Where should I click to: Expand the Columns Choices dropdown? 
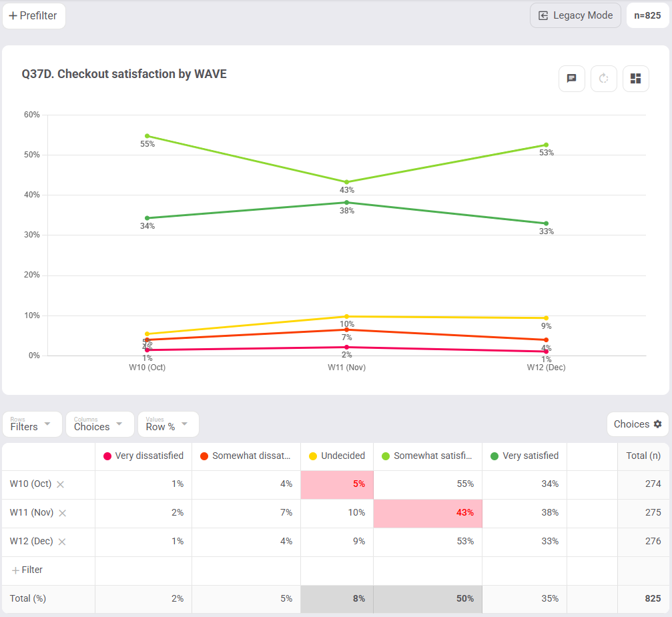100,424
